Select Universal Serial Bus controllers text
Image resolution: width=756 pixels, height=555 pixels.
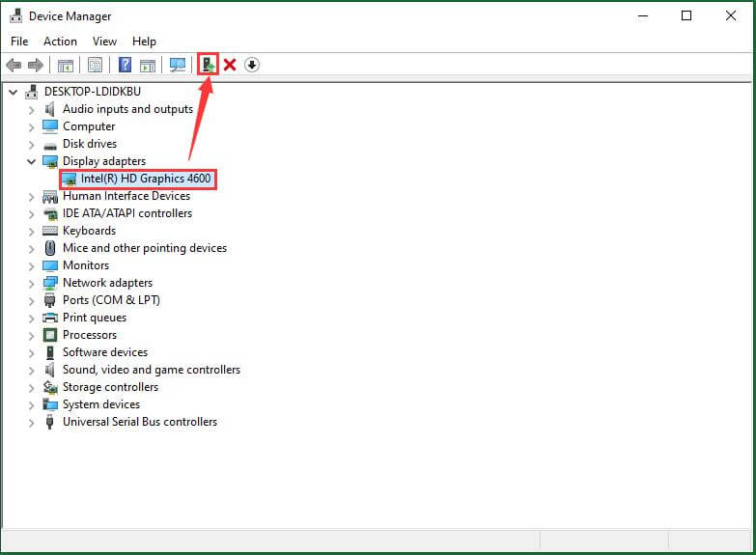pyautogui.click(x=140, y=422)
